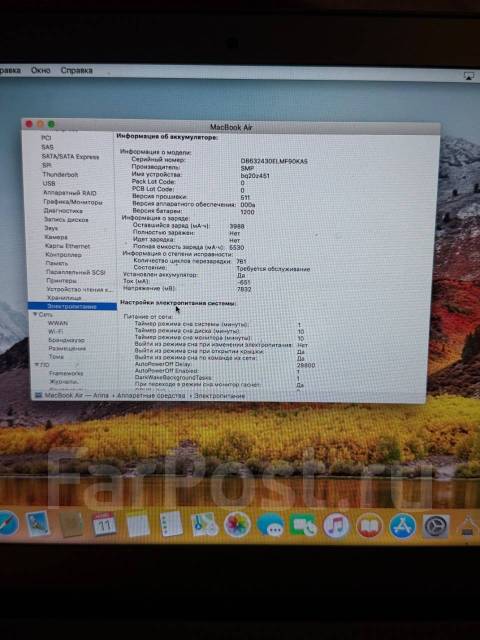This screenshot has width=480, height=640.
Task: Select Размещения under Сеть
Action: click(x=67, y=348)
